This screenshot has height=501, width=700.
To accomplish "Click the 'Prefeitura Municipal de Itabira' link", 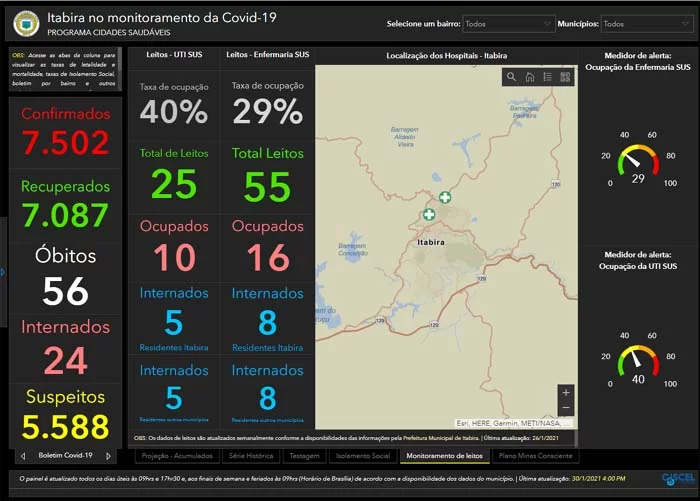I will pyautogui.click(x=441, y=438).
